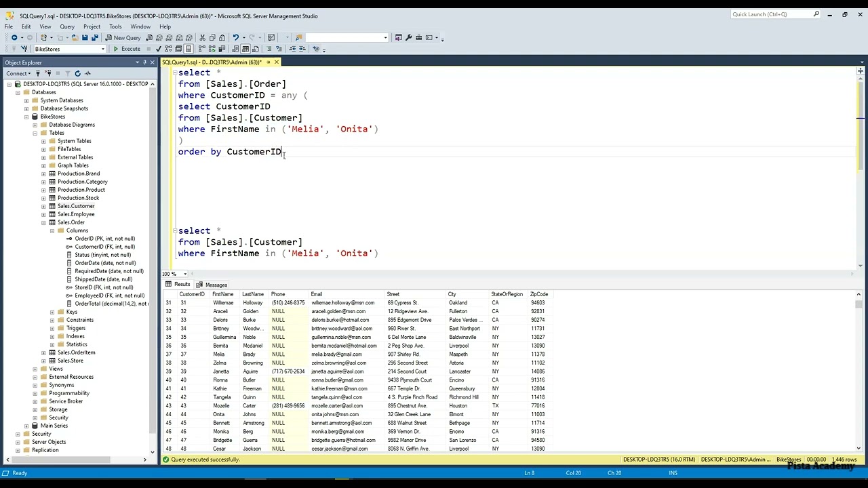
Task: Open the File menu
Action: pyautogui.click(x=9, y=26)
